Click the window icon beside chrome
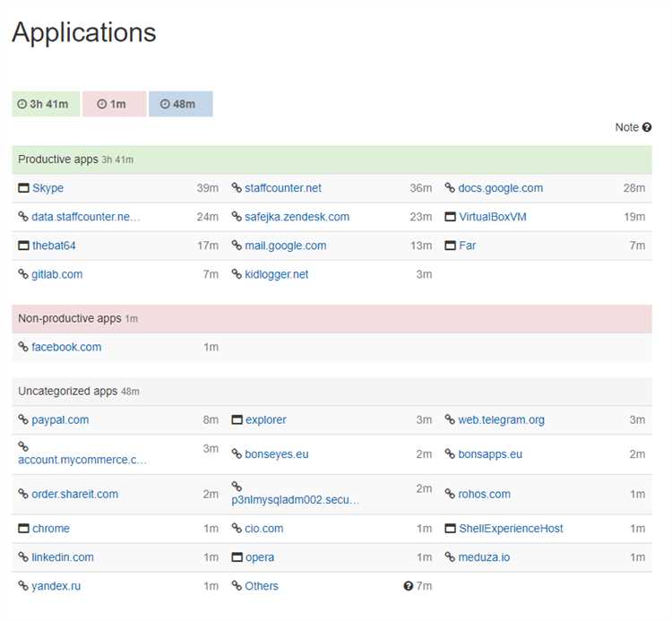The height and width of the screenshot is (621, 672). click(x=23, y=529)
